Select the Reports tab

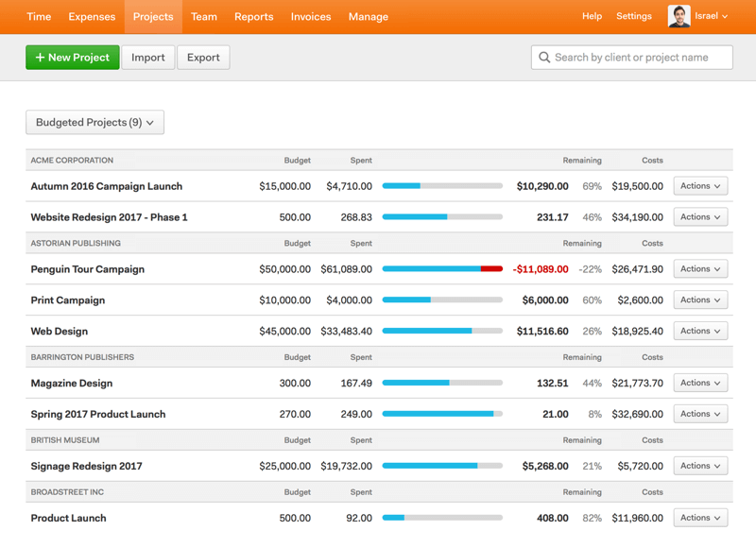(253, 16)
